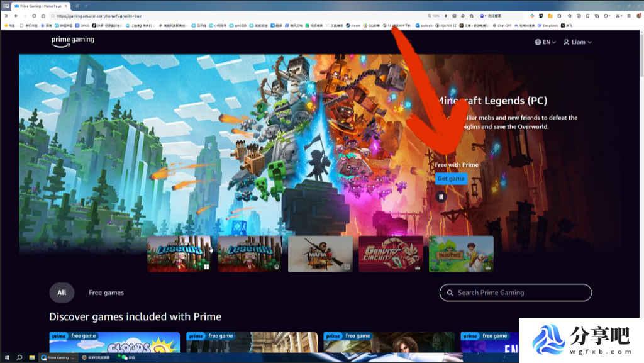
Task: Open the Steam bookmark
Action: [x=353, y=25]
